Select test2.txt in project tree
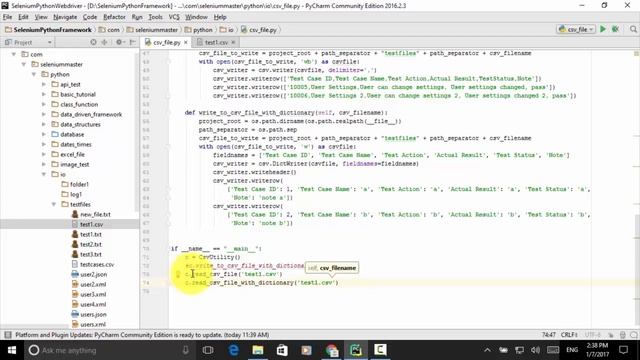Image resolution: width=640 pixels, height=360 pixels. 91,244
